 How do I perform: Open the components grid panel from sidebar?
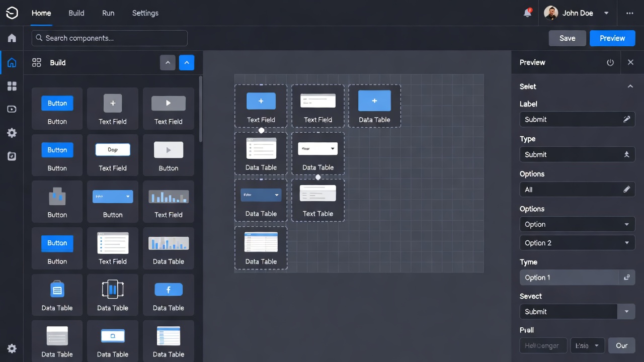(x=12, y=86)
